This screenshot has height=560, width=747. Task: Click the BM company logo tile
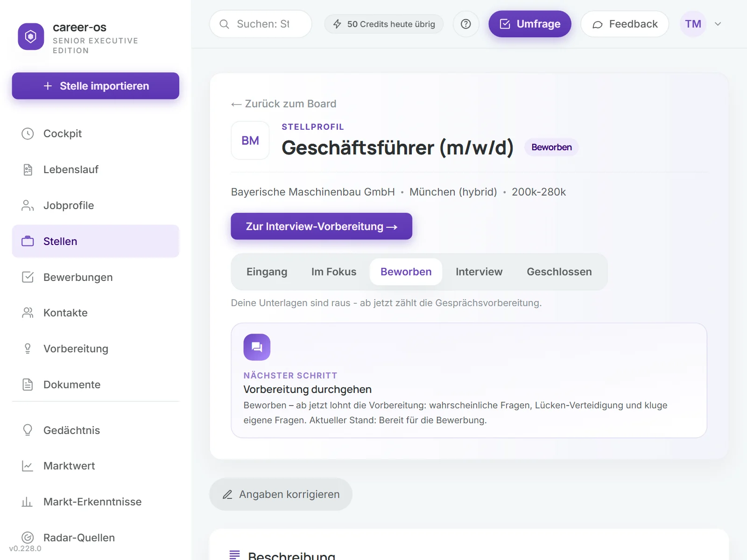250,140
